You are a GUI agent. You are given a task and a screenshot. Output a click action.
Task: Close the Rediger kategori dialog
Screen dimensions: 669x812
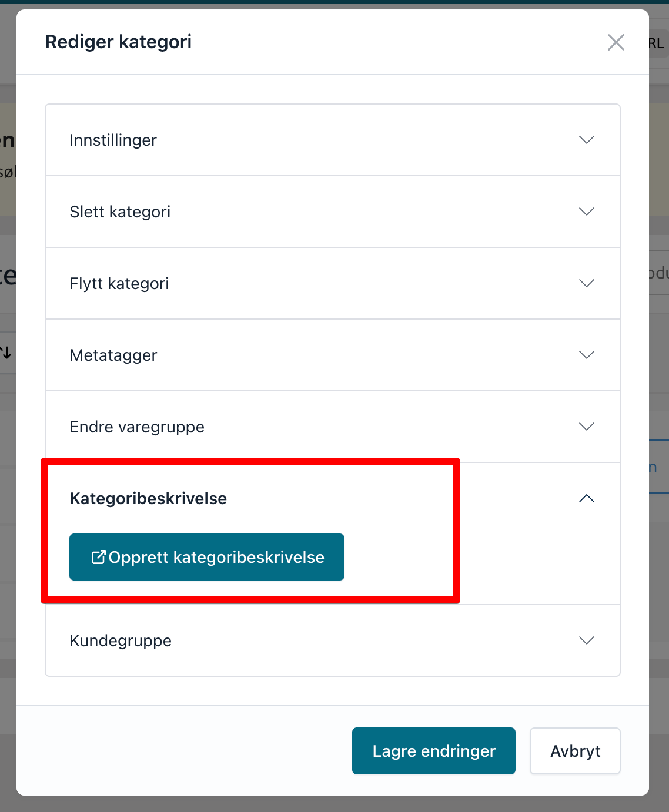[616, 42]
